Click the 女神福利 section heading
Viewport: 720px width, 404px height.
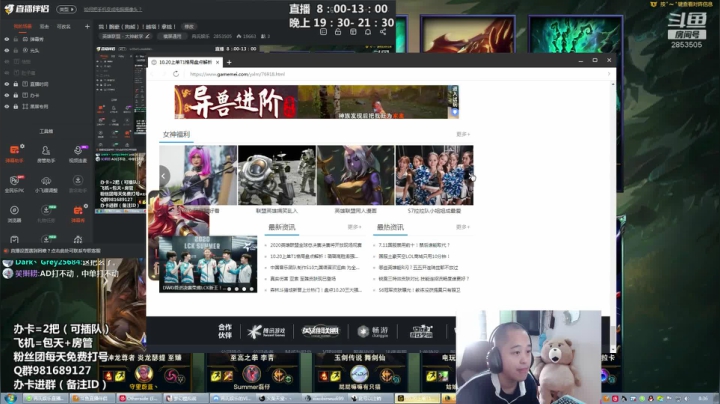[176, 134]
